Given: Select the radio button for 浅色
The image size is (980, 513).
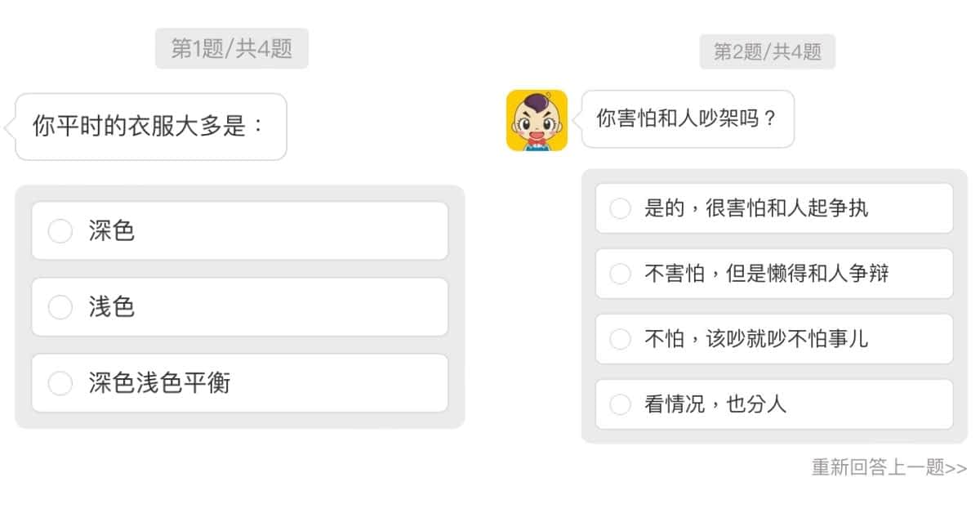Looking at the screenshot, I should [60, 307].
